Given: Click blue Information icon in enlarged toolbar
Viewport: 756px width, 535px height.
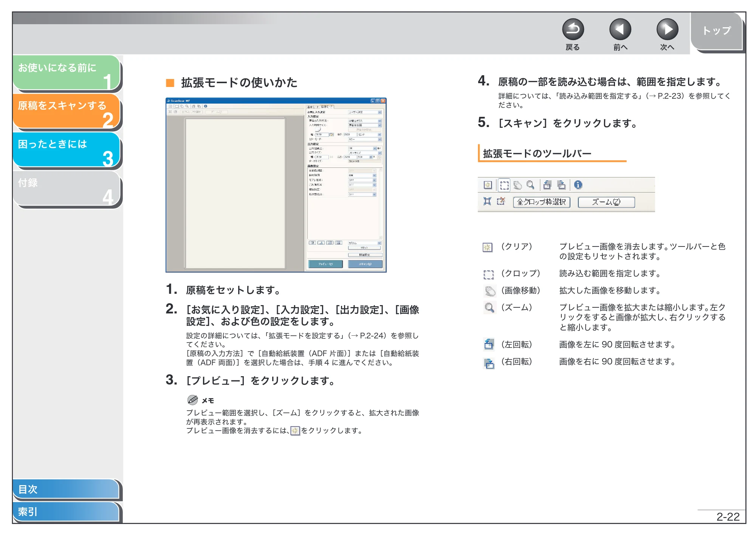Looking at the screenshot, I should point(578,185).
